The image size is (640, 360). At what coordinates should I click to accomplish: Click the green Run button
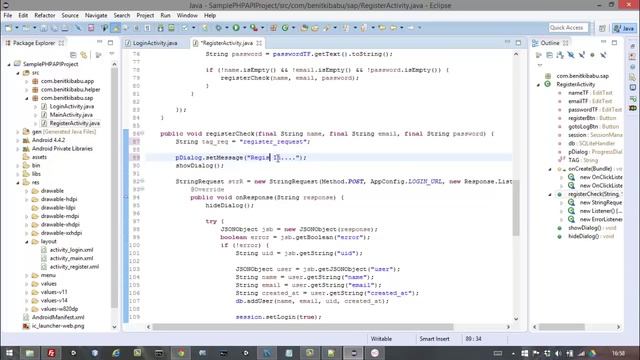(236, 28)
